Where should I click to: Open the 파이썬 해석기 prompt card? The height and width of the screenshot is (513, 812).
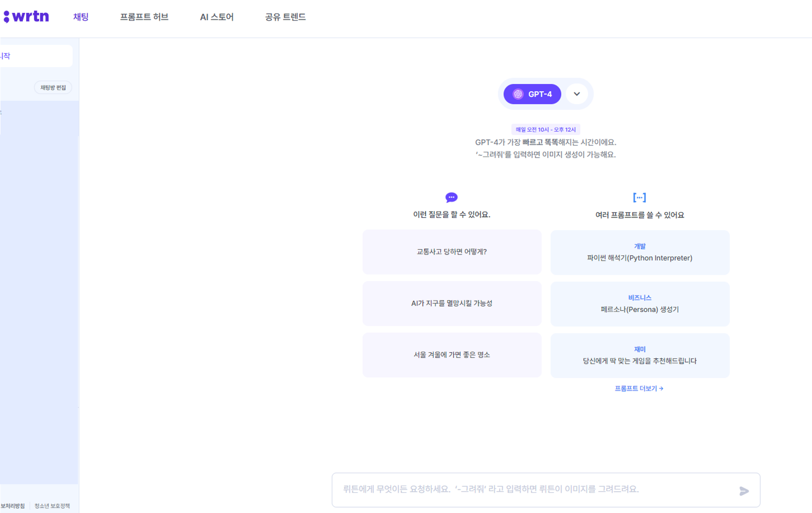click(x=640, y=252)
